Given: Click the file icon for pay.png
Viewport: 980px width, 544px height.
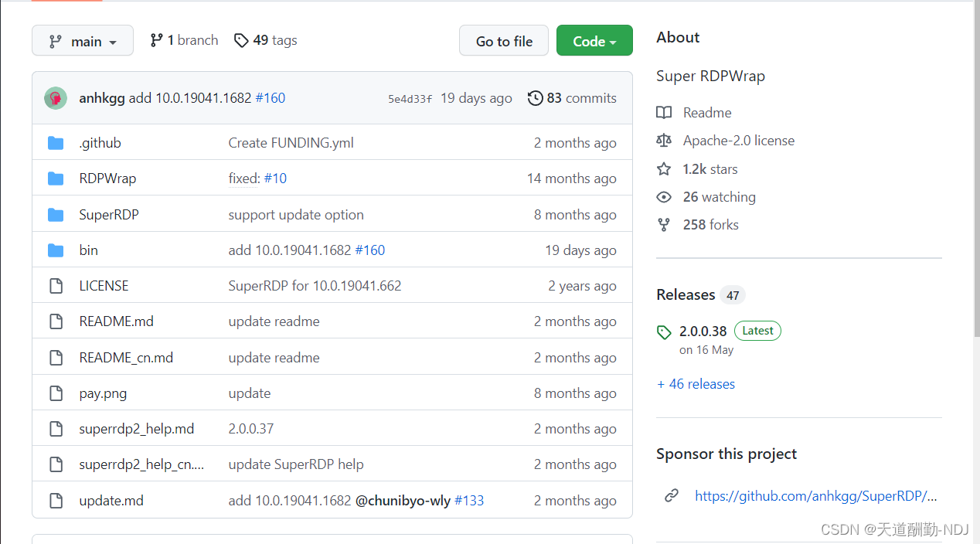Looking at the screenshot, I should coord(56,393).
